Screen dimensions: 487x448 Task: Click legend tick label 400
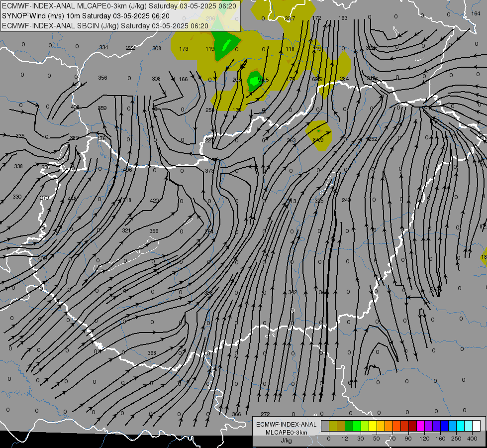[x=472, y=439]
